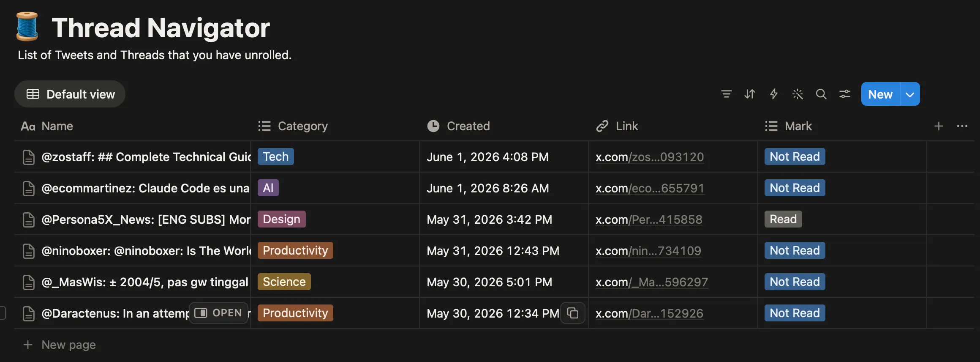The height and width of the screenshot is (362, 980).
Task: Open the Category column header menu
Action: [335, 126]
